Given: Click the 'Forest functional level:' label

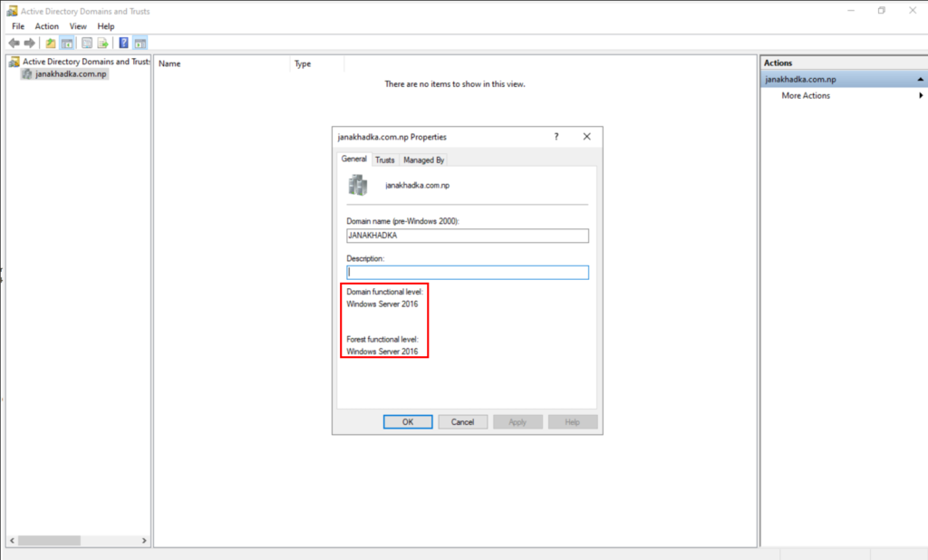Looking at the screenshot, I should 382,339.
